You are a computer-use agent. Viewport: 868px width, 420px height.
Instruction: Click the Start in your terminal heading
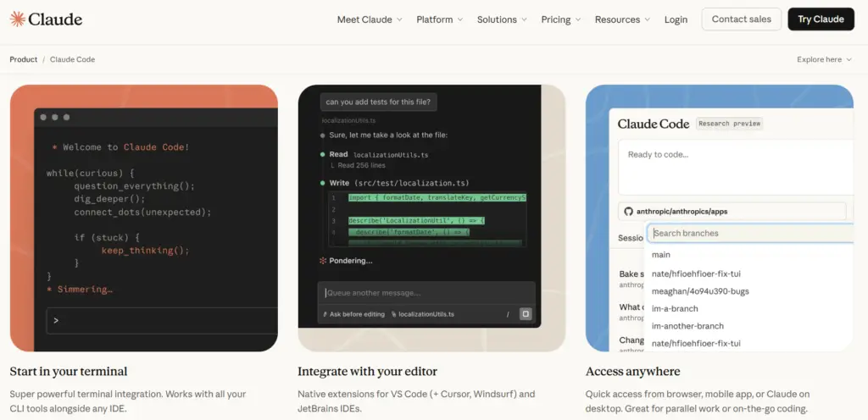[69, 372]
